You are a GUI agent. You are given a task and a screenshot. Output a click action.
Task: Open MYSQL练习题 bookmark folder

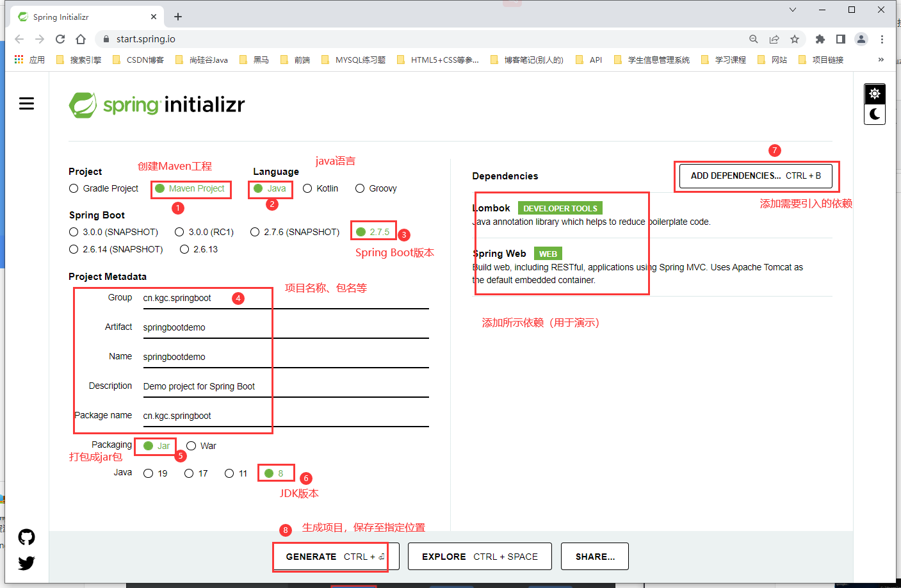pos(353,60)
